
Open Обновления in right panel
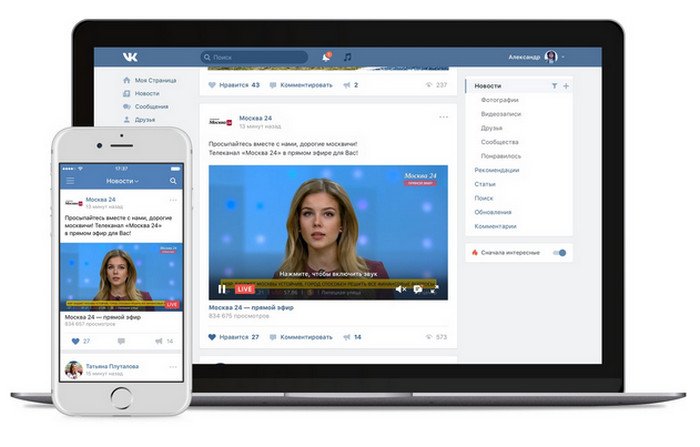pos(493,212)
